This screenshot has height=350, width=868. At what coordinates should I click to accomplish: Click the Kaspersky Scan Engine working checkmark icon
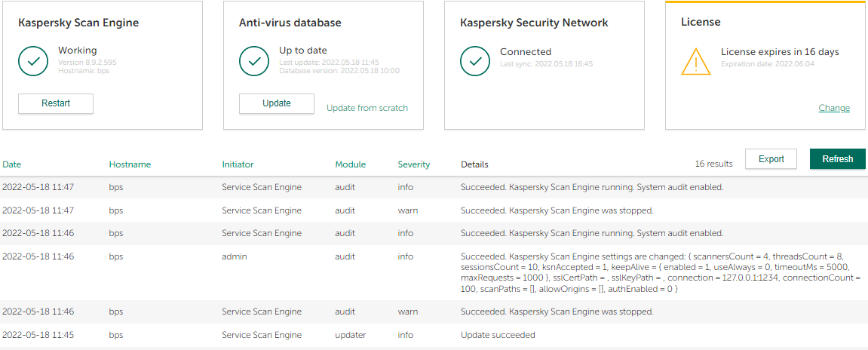(x=33, y=61)
